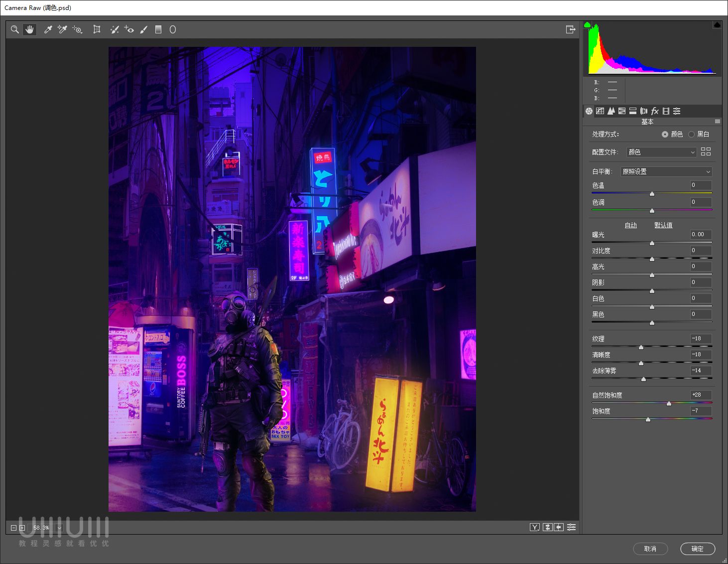Select the Hand tool

coord(30,29)
